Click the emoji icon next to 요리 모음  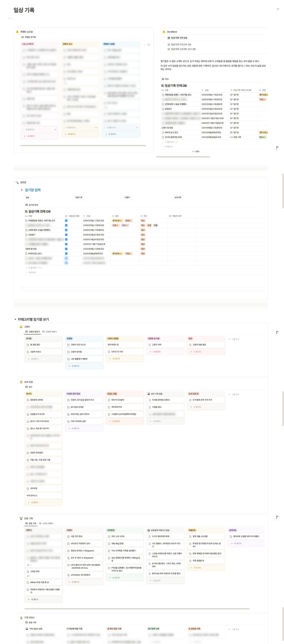[x=21, y=382]
